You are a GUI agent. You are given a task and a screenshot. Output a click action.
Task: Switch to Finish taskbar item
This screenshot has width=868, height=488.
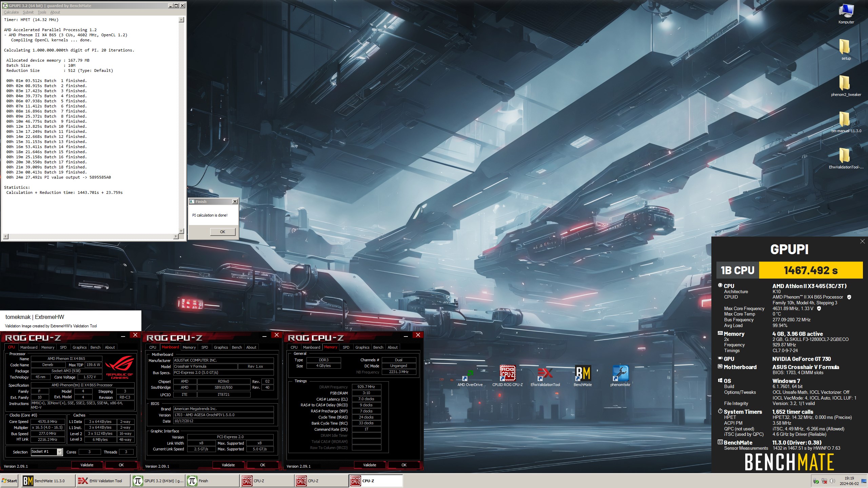[x=213, y=481]
